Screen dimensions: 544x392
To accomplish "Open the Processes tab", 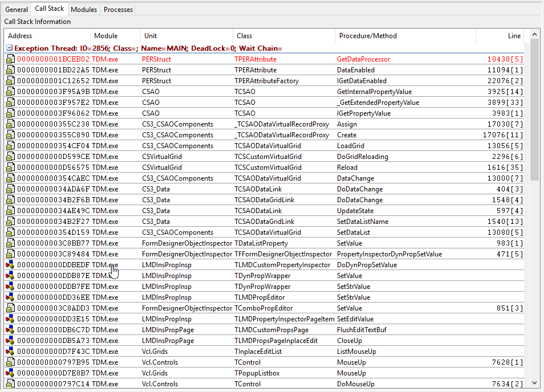I will click(x=118, y=9).
